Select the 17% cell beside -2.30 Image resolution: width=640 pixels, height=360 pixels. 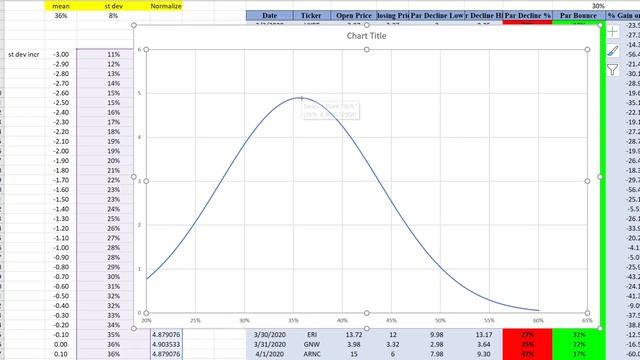point(105,122)
